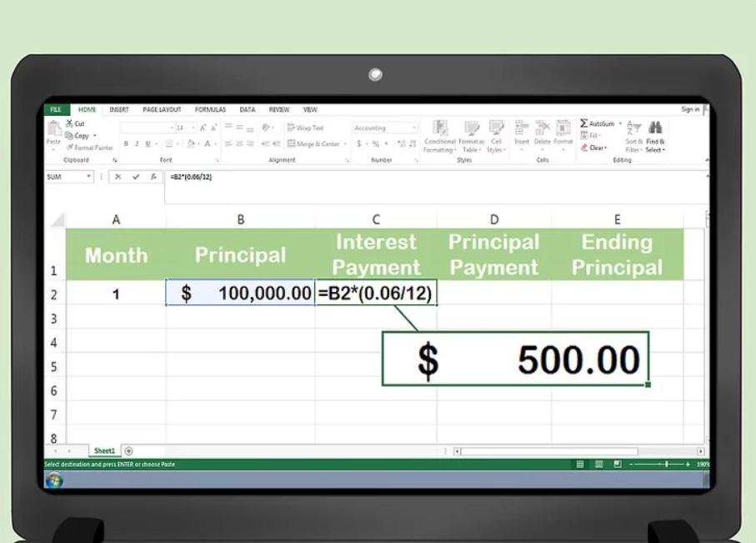This screenshot has width=756, height=543.
Task: Click the Increase Decimal icon
Action: point(401,143)
